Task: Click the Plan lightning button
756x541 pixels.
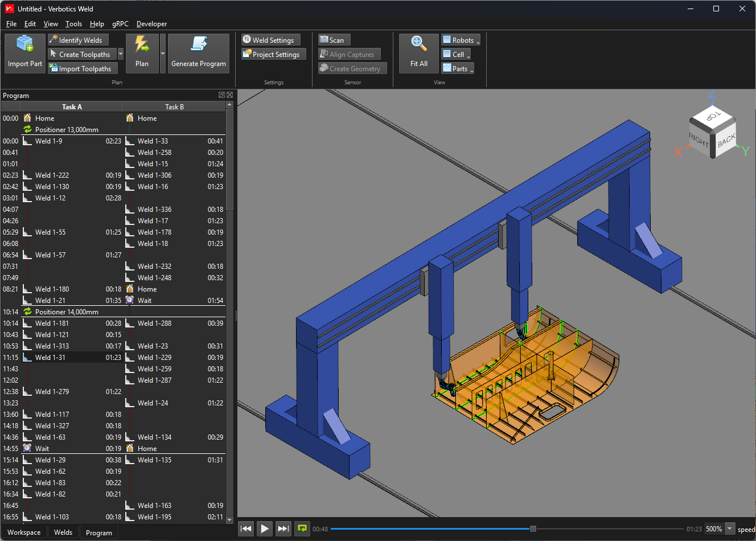Action: 142,53
